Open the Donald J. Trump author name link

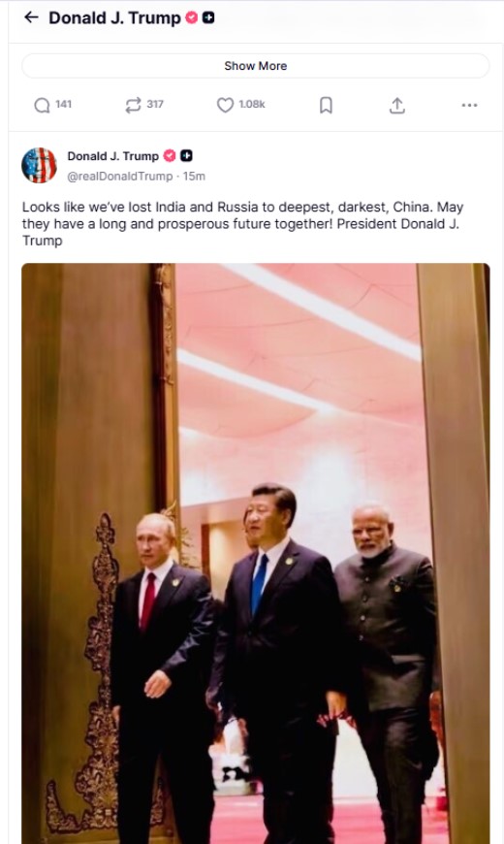[x=113, y=156]
